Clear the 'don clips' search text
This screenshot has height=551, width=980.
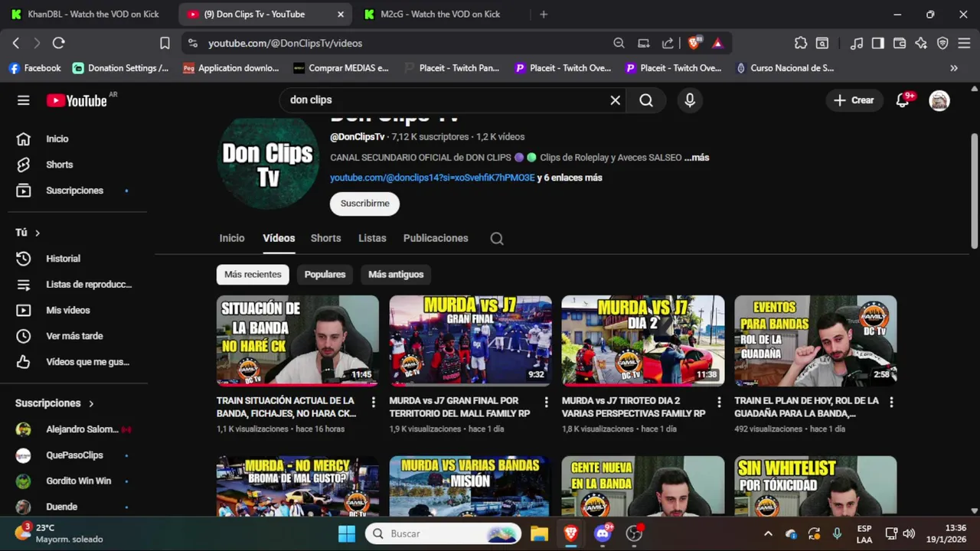(x=615, y=100)
